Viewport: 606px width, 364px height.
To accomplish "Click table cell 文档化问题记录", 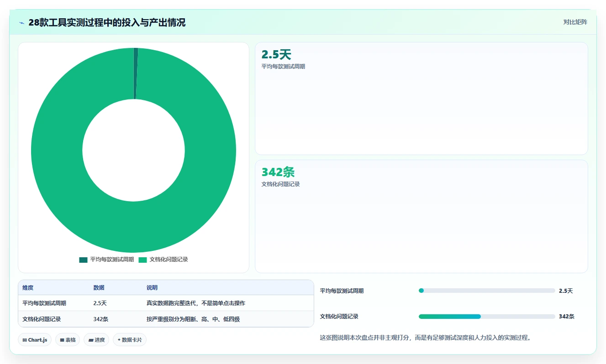I will 42,319.
